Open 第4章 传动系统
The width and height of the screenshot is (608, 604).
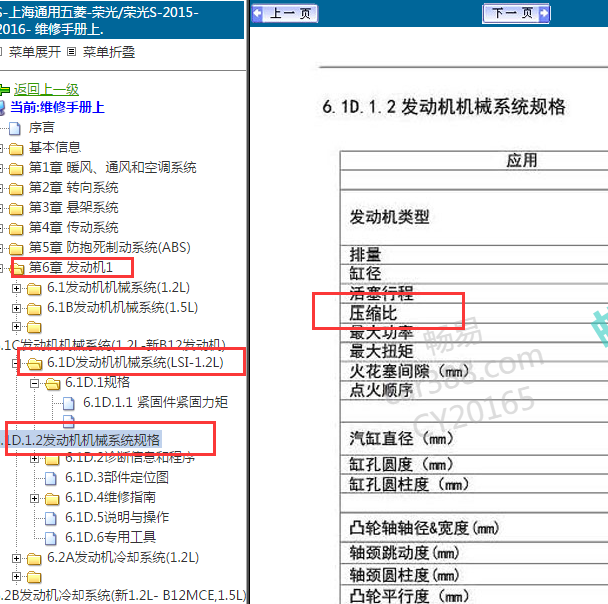73,228
